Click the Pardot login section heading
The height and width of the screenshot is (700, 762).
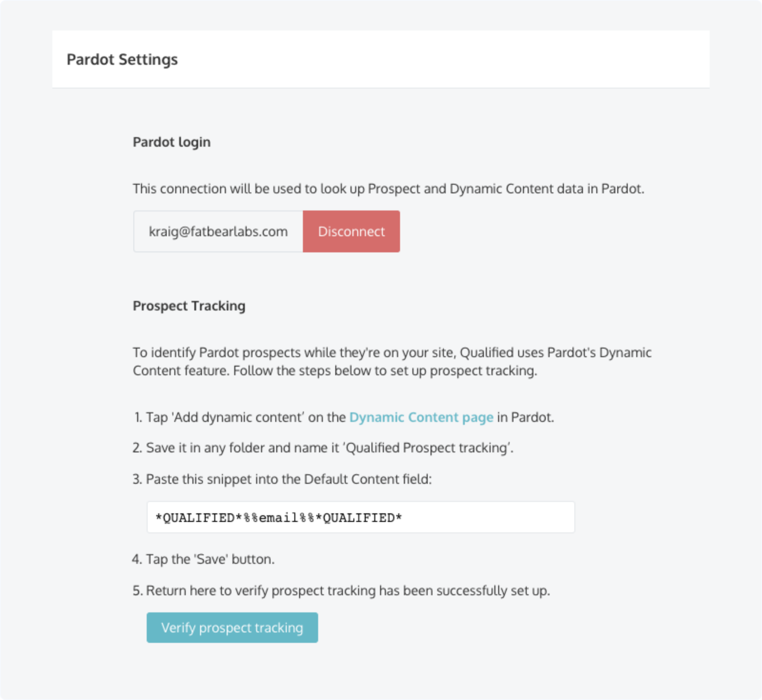171,142
